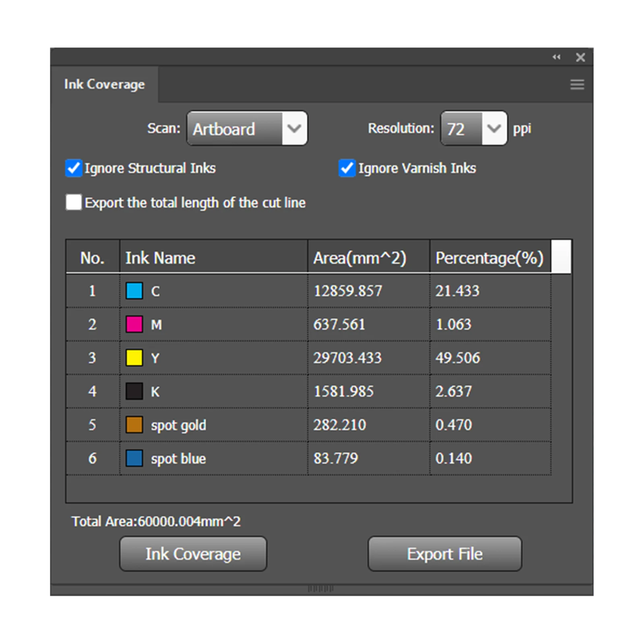Click row number 3 cell

[93, 357]
